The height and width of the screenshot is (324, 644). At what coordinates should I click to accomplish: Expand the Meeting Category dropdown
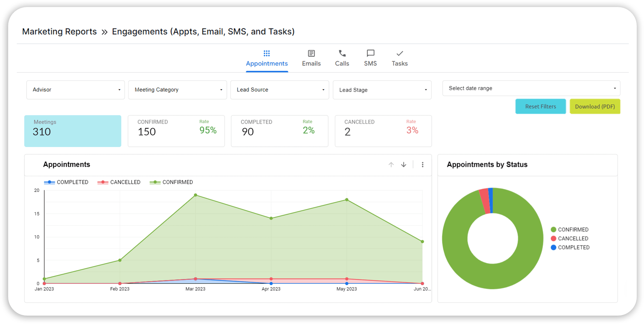click(x=177, y=90)
